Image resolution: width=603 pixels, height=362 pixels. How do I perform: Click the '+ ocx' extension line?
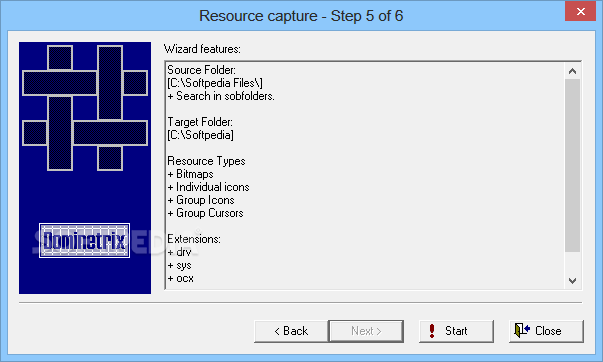(180, 278)
